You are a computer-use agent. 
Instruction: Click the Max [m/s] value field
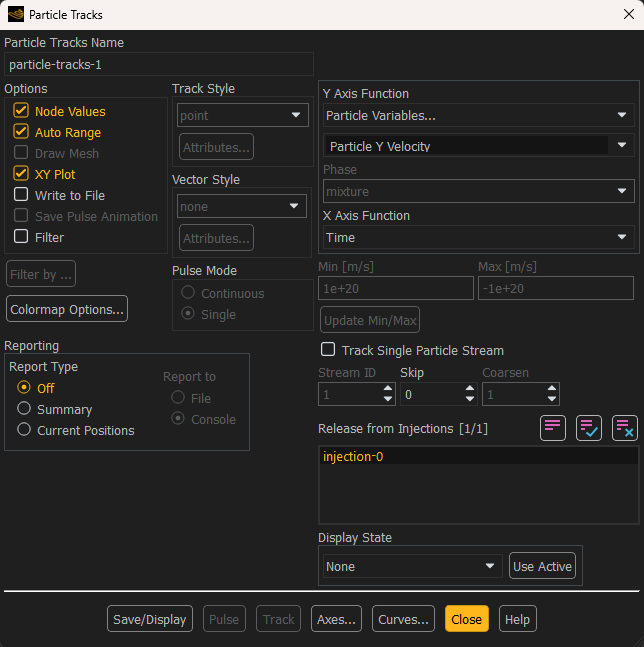tap(555, 288)
